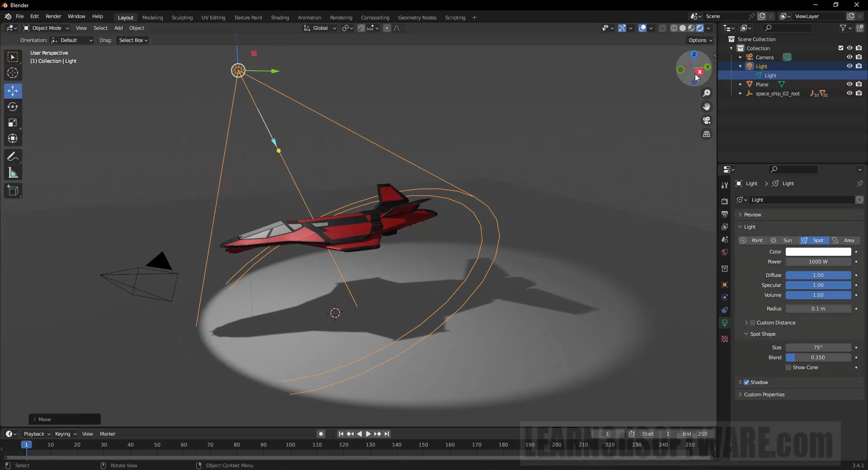Open Object Data light properties tab
This screenshot has width=868, height=470.
coord(725,323)
